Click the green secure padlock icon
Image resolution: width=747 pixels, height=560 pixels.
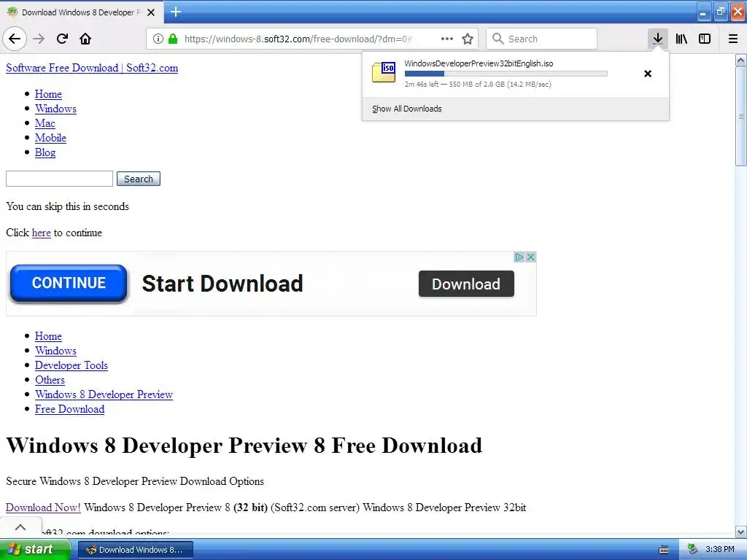click(173, 39)
